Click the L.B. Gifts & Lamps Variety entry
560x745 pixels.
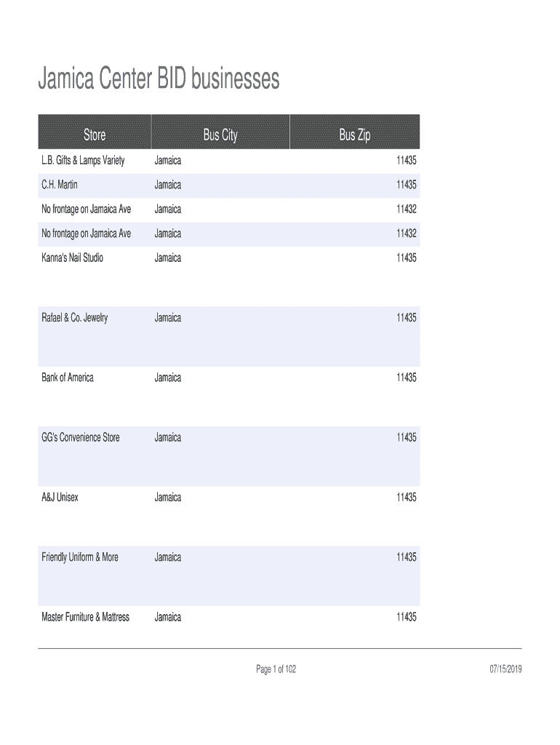tap(83, 161)
